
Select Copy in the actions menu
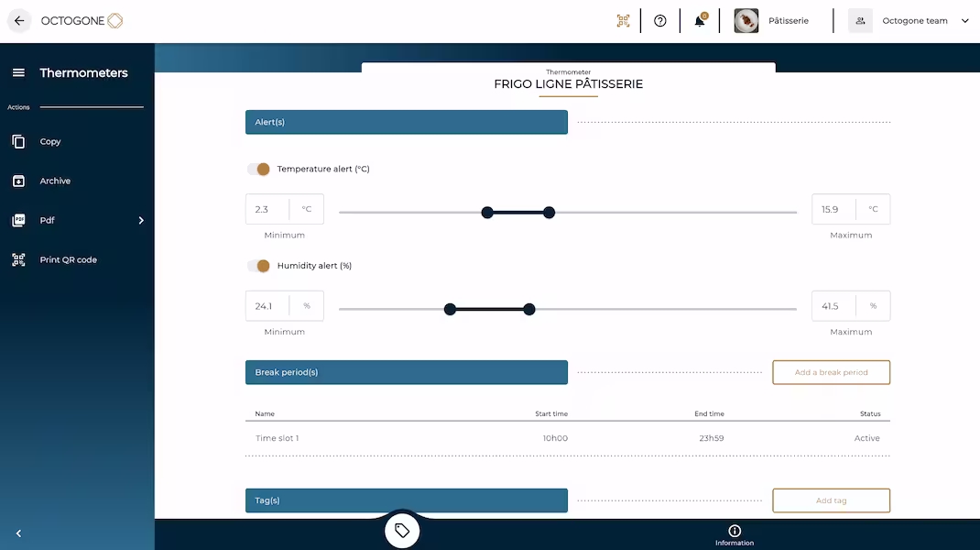(x=50, y=142)
